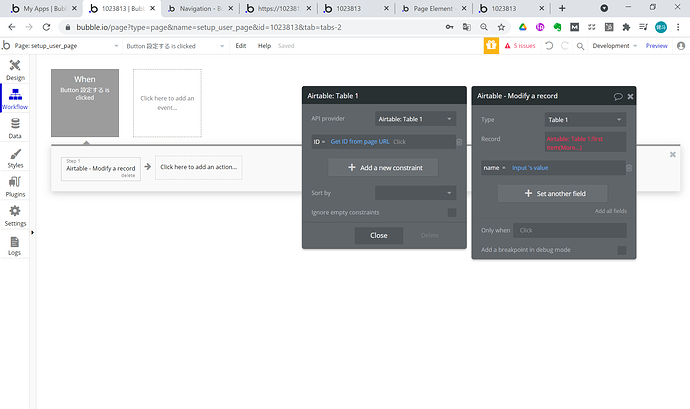This screenshot has height=409, width=690.
Task: Open the Data tab in the sidebar
Action: (x=15, y=129)
